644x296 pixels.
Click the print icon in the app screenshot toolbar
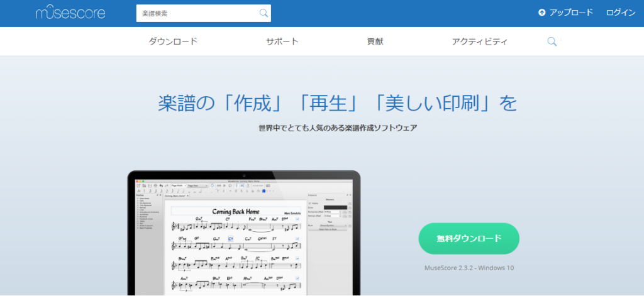click(155, 186)
